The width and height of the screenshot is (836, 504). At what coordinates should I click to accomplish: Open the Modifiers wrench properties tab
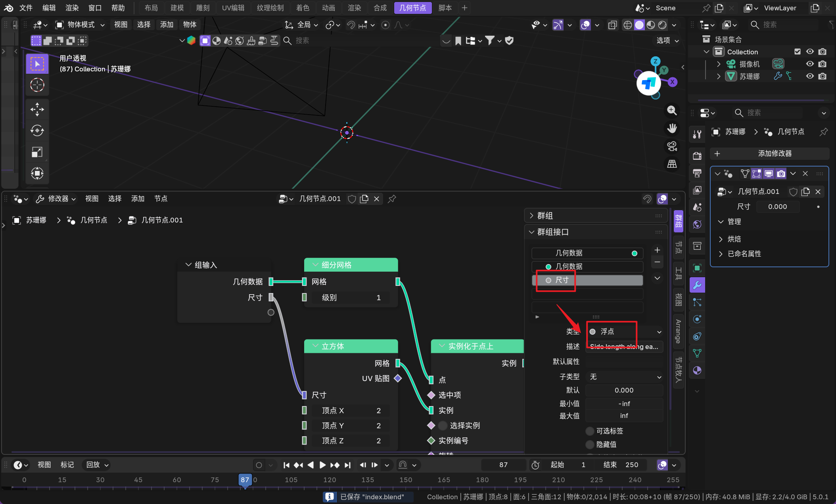pyautogui.click(x=697, y=285)
